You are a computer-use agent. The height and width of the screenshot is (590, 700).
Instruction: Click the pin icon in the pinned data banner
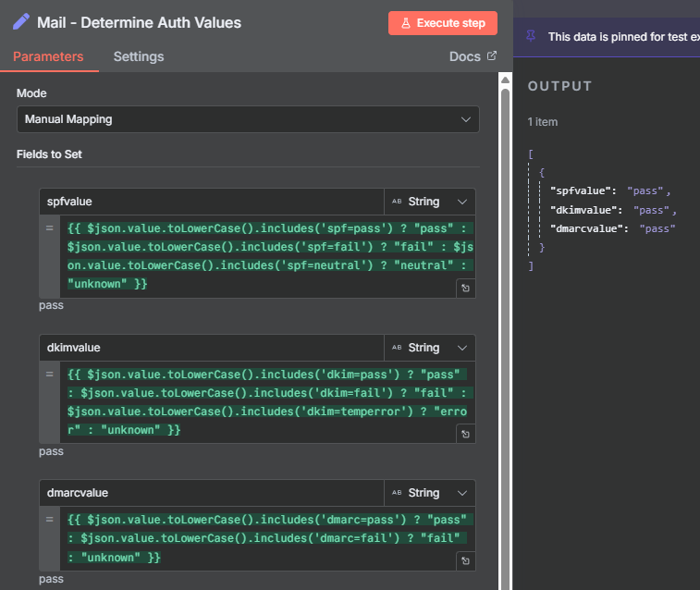click(x=530, y=36)
